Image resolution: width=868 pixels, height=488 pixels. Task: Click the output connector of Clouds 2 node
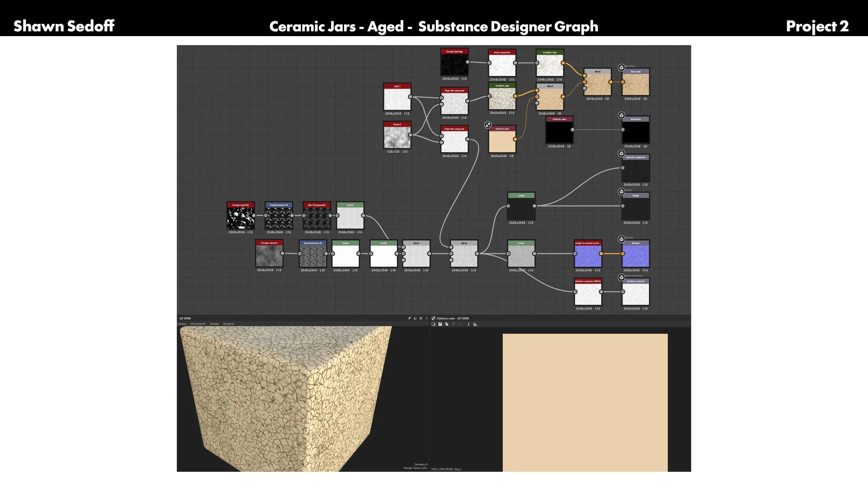coord(410,135)
